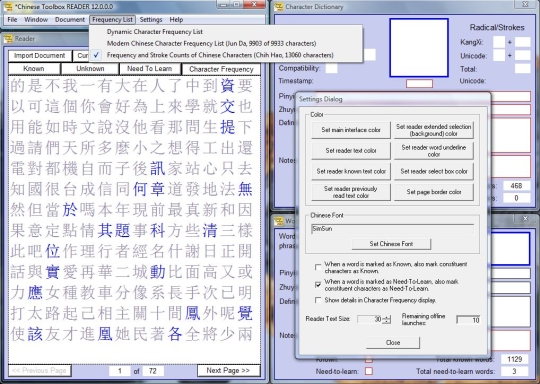Click the Character Dictionary window icon
The height and width of the screenshot is (384, 540).
click(x=278, y=7)
